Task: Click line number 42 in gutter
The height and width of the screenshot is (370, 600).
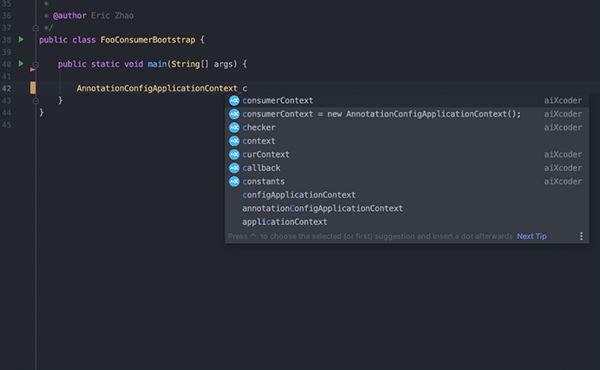Action: coord(7,88)
